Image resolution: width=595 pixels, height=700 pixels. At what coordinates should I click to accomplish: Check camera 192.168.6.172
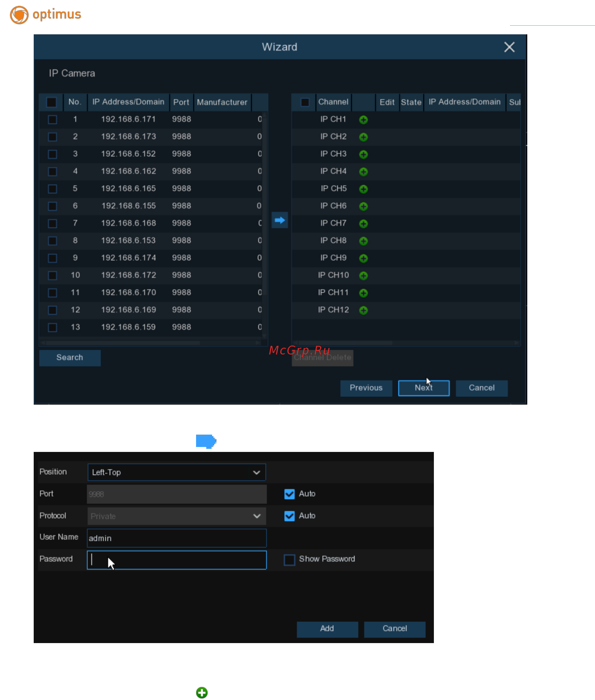point(52,276)
